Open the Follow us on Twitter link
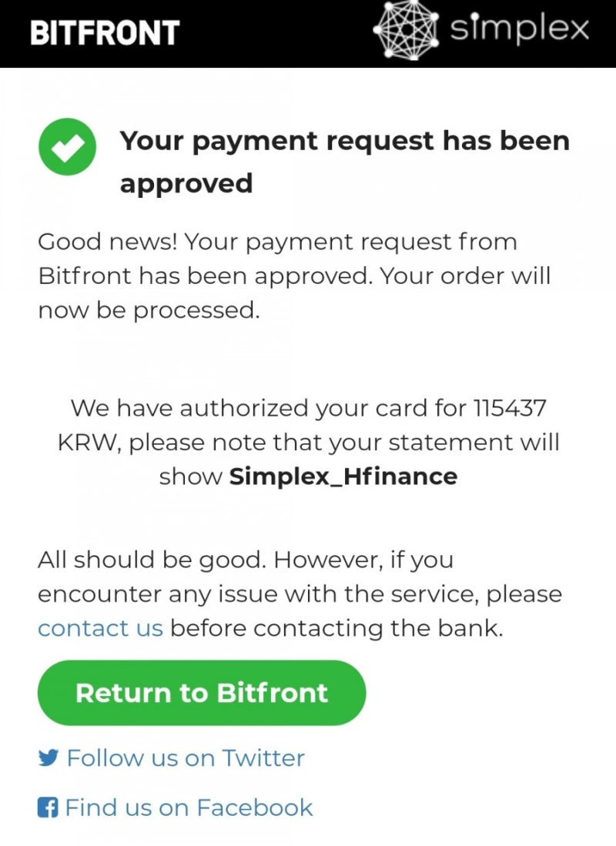 186,758
